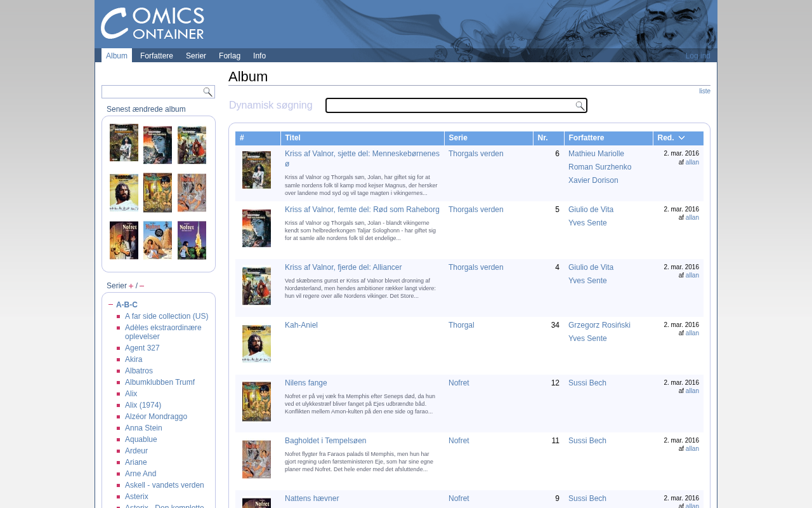
Task: Open the Album tab
Action: [117, 56]
